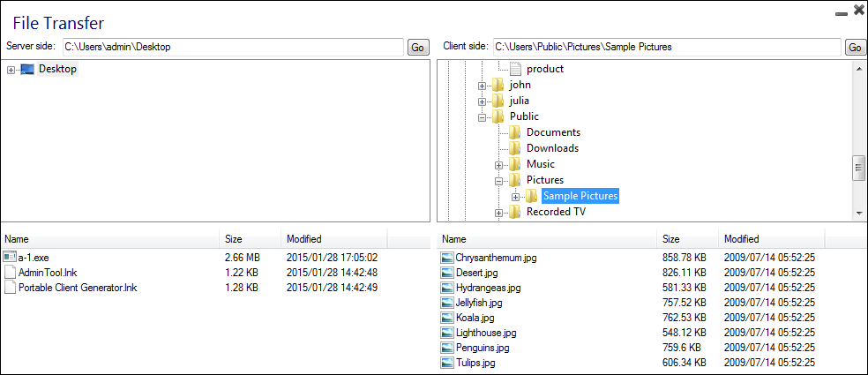
Task: Click the AdminTool.lnk file icon
Action: (x=10, y=272)
